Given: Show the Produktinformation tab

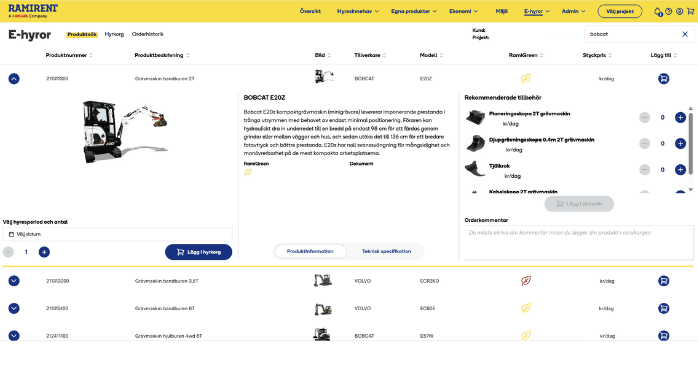Looking at the screenshot, I should tap(310, 251).
